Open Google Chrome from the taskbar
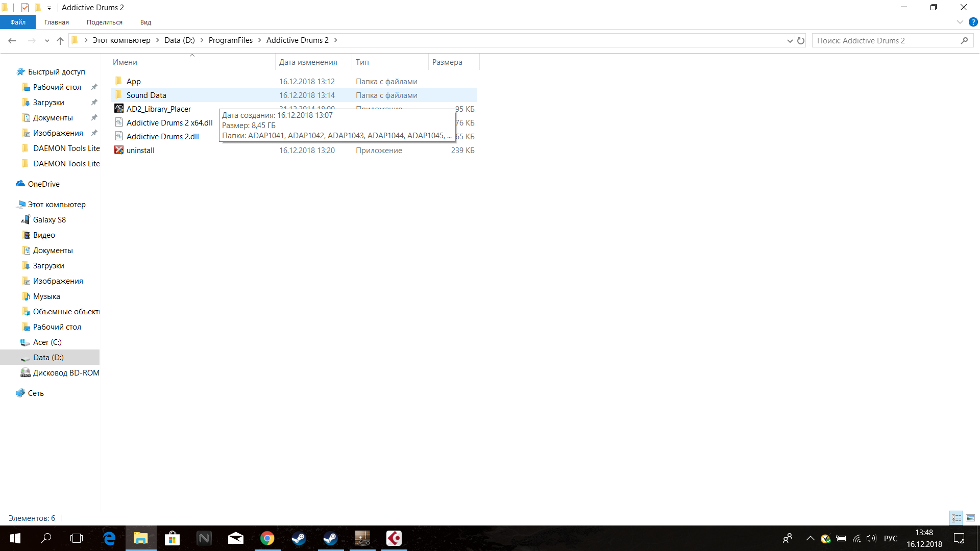 point(267,538)
